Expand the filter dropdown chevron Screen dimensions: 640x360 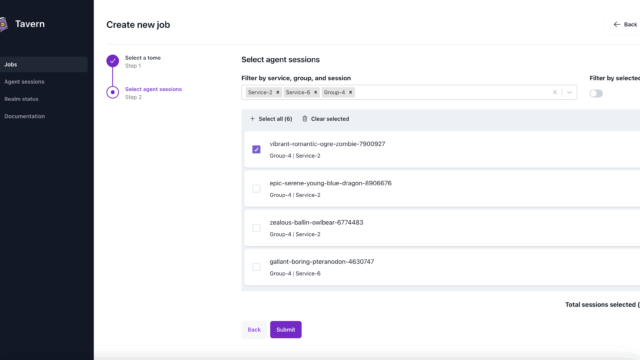(569, 92)
